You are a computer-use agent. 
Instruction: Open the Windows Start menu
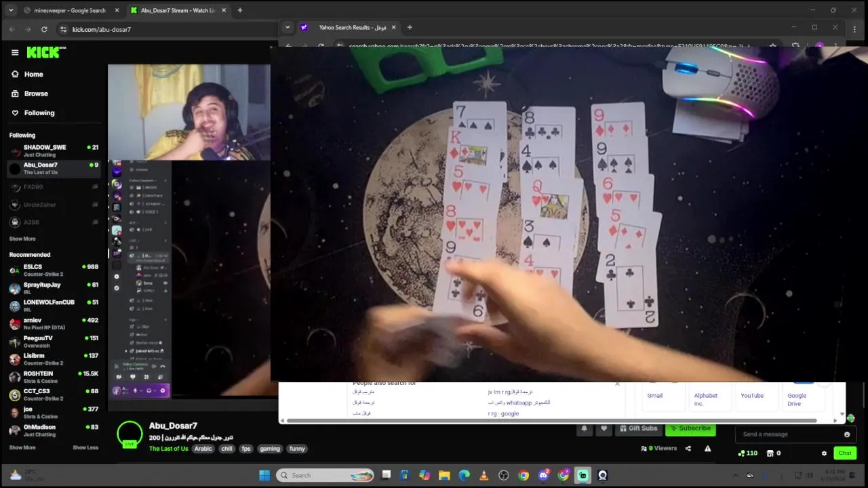[x=264, y=475]
